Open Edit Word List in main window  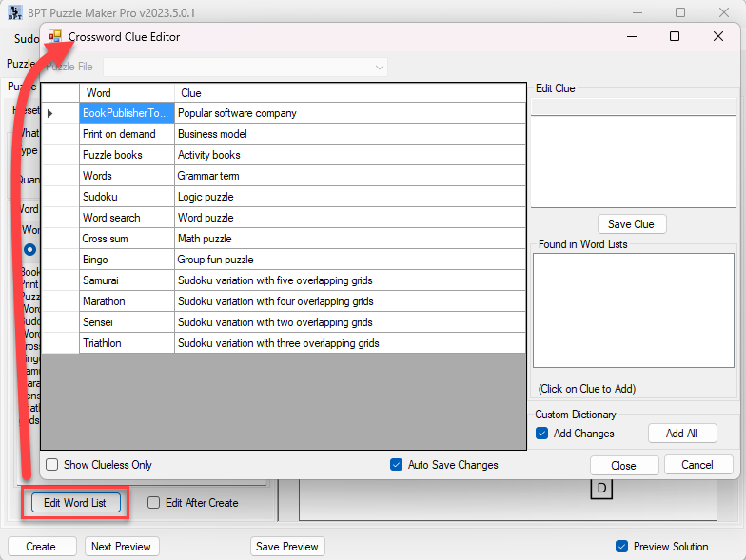click(x=75, y=502)
